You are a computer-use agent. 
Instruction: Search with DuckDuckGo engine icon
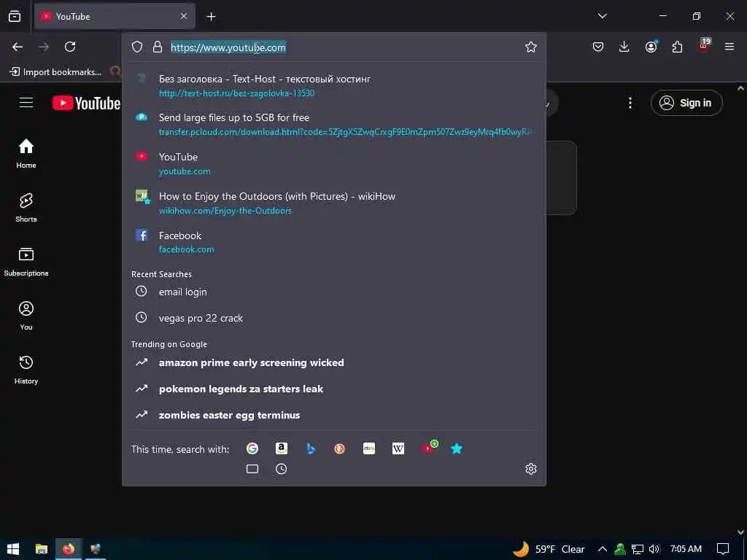340,448
